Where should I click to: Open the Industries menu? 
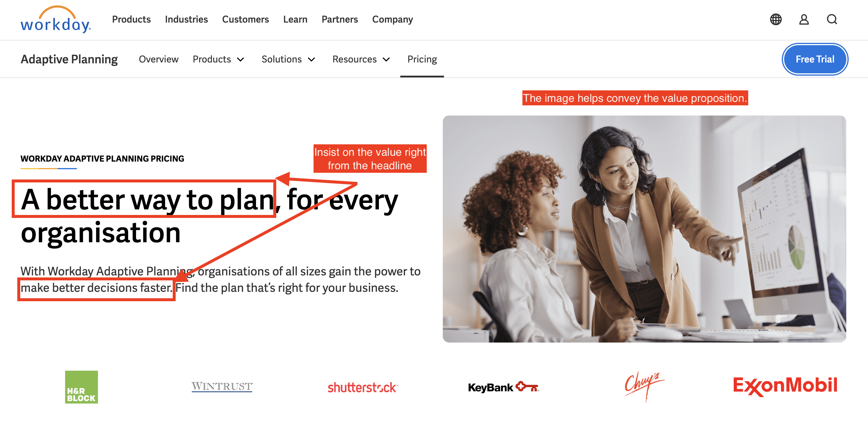point(186,20)
